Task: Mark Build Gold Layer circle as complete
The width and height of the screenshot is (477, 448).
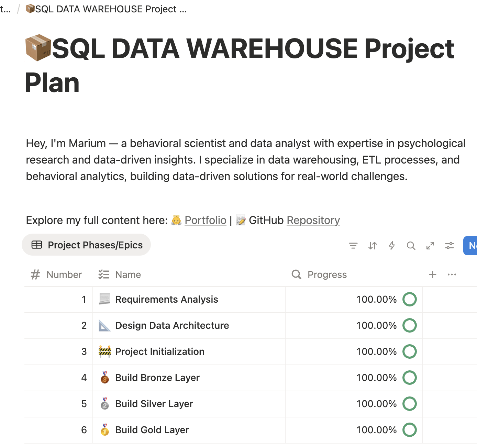Action: click(409, 430)
